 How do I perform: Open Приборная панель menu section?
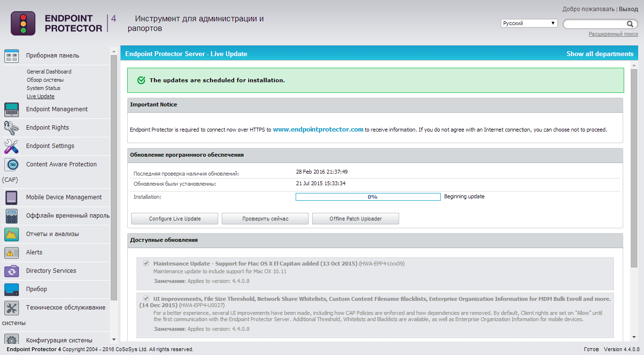53,56
